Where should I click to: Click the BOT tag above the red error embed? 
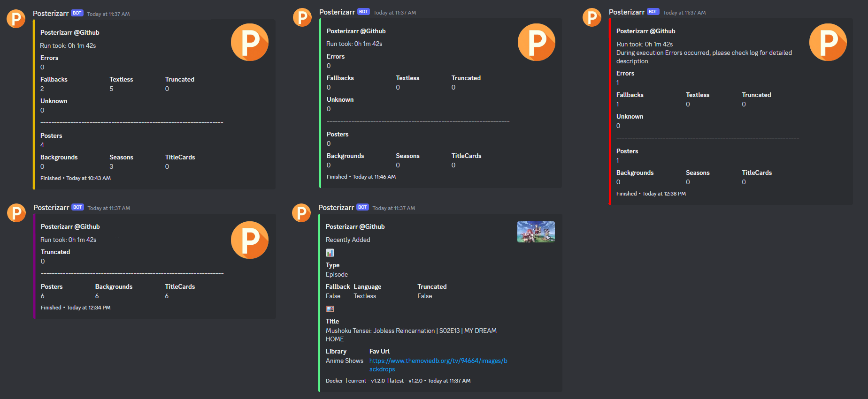click(x=653, y=12)
